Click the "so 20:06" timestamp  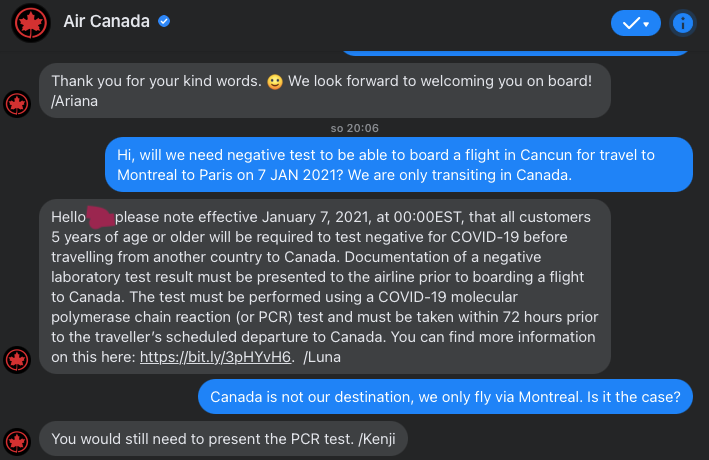click(x=353, y=128)
